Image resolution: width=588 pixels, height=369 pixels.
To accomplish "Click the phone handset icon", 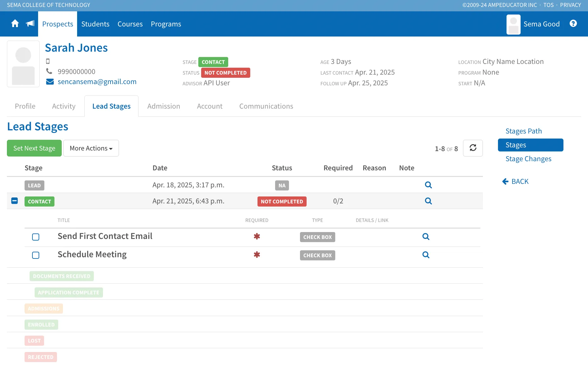I will point(49,71).
